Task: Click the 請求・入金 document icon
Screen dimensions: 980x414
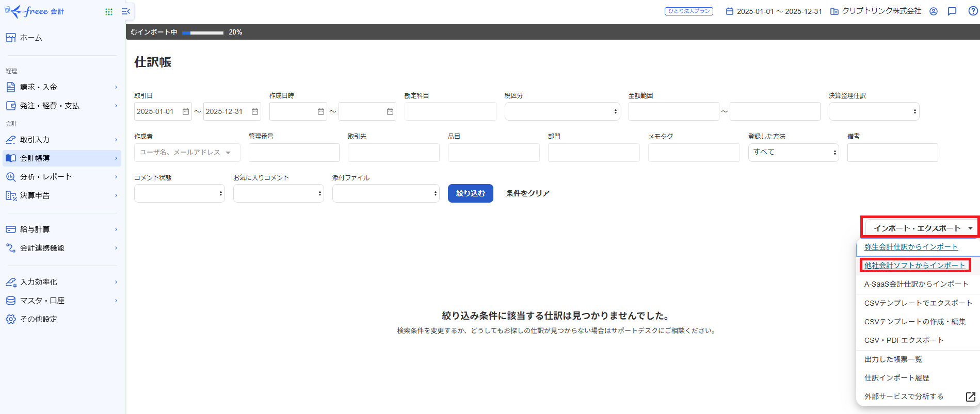Action: coord(11,87)
